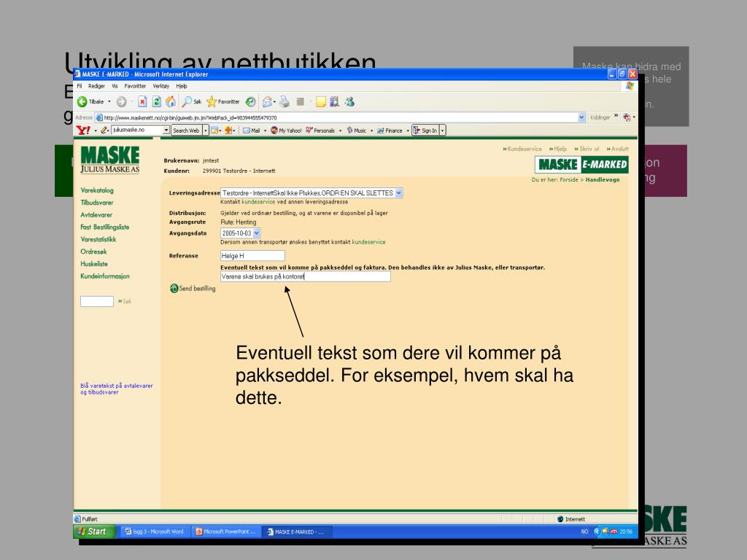
Task: Click the Search Web button
Action: point(186,131)
